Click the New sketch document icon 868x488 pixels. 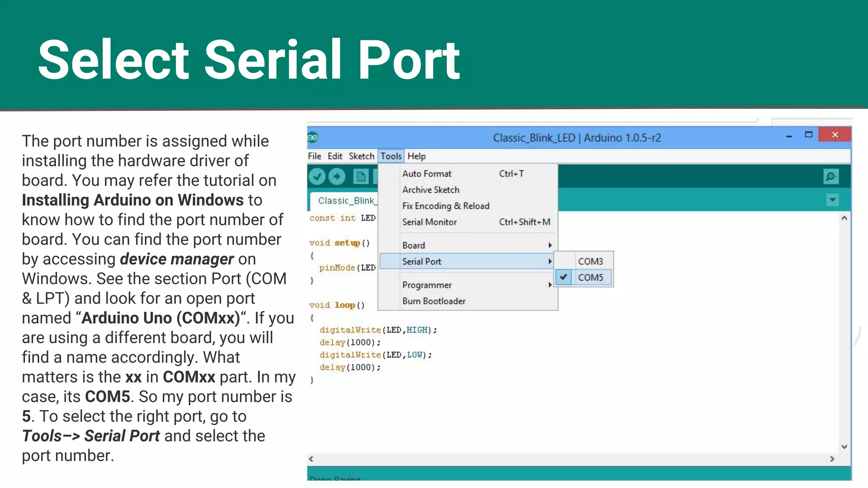click(x=361, y=177)
